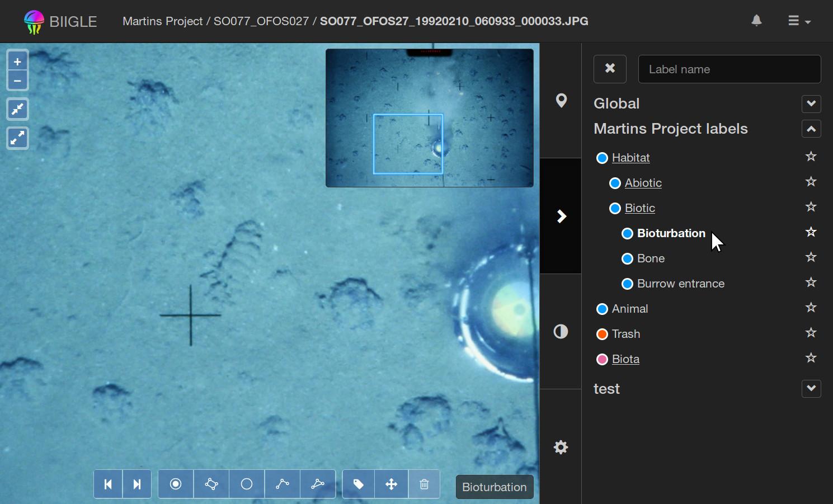Click the attach label tag tool
The height and width of the screenshot is (504, 833).
[x=359, y=484]
